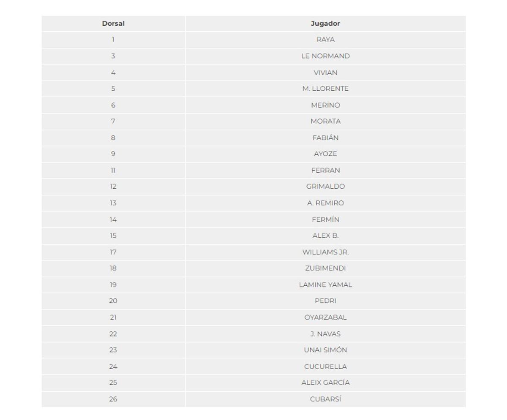Image resolution: width=507 pixels, height=420 pixels.
Task: Select FABIÁN in the Jugador column
Action: [x=325, y=138]
